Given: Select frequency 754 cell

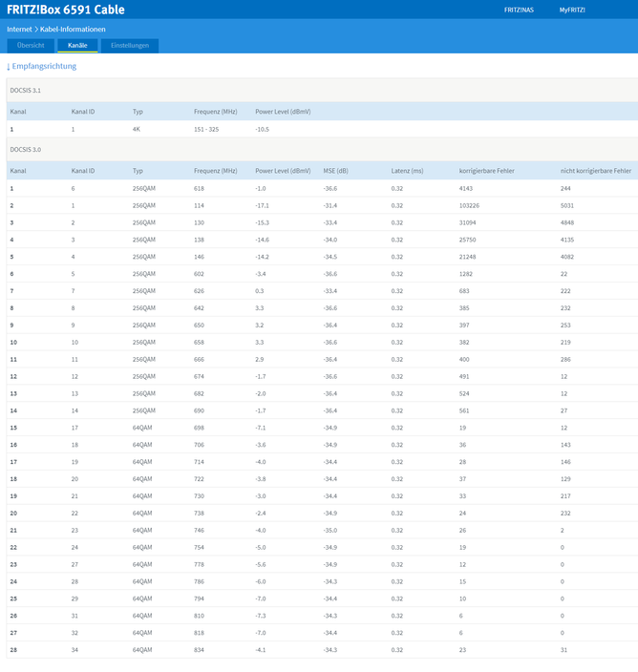Looking at the screenshot, I should pyautogui.click(x=199, y=548).
